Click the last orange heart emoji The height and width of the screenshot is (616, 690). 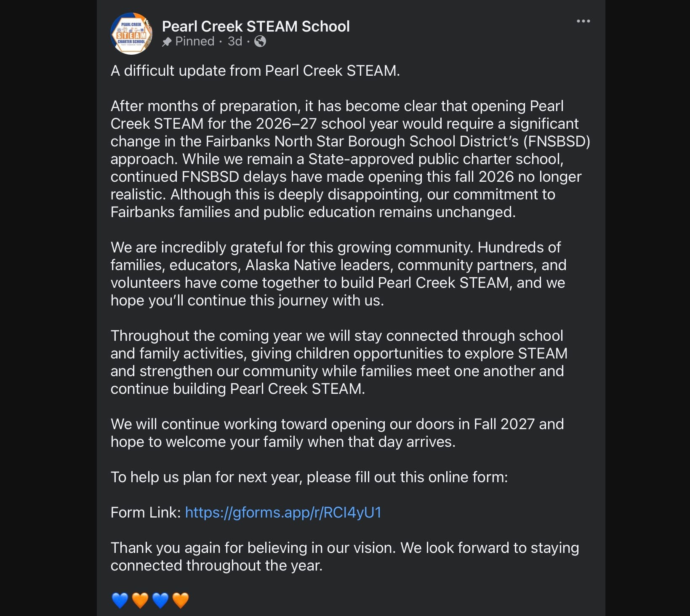click(x=181, y=600)
